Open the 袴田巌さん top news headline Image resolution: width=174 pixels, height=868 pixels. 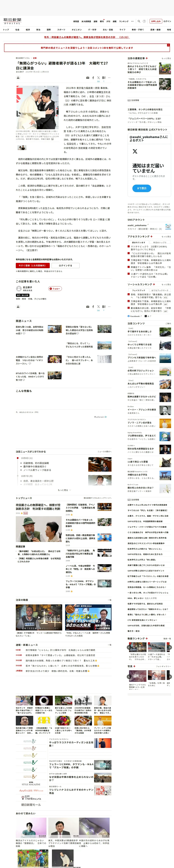[x=38, y=507]
